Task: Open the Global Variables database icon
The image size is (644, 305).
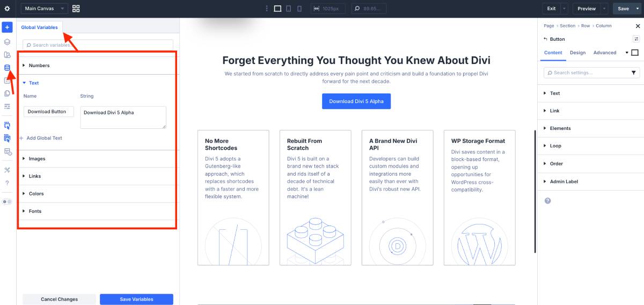Action: [7, 68]
